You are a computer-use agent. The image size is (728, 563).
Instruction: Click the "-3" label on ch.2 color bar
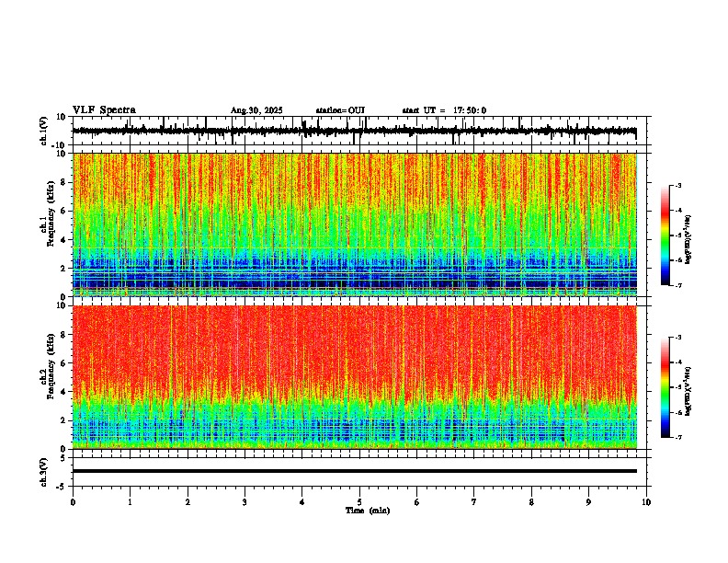click(677, 338)
